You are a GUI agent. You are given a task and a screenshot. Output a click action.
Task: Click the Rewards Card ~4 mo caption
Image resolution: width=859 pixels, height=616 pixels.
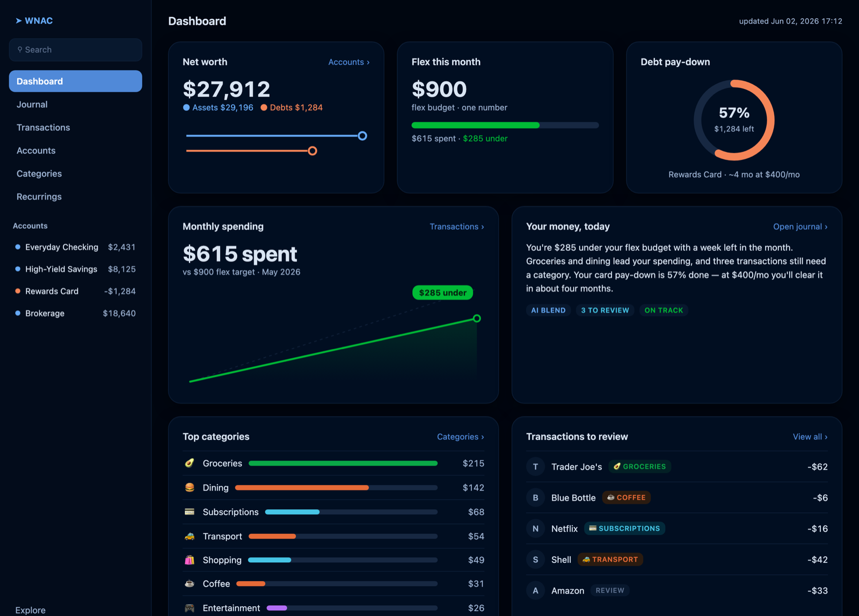734,175
